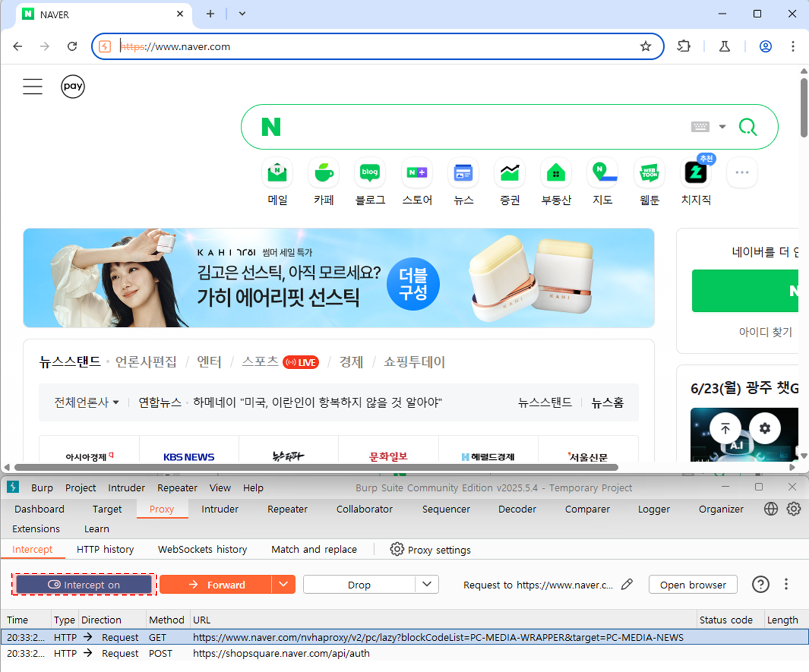Screen dimensions: 809x672
Task: Open the 메일 mail shortcut icon
Action: (277, 173)
